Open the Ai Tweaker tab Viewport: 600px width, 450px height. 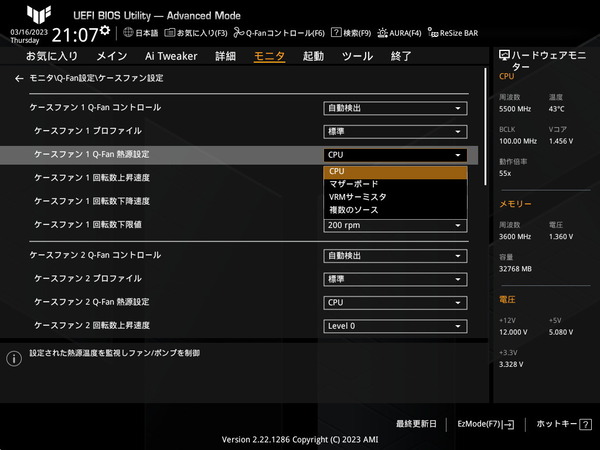[x=171, y=56]
